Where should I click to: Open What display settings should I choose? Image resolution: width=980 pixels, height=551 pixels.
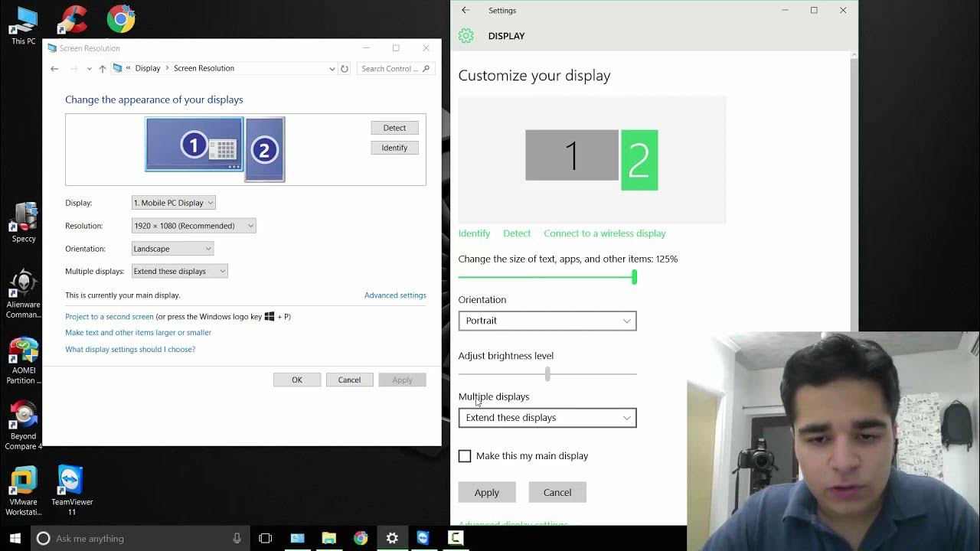point(130,350)
